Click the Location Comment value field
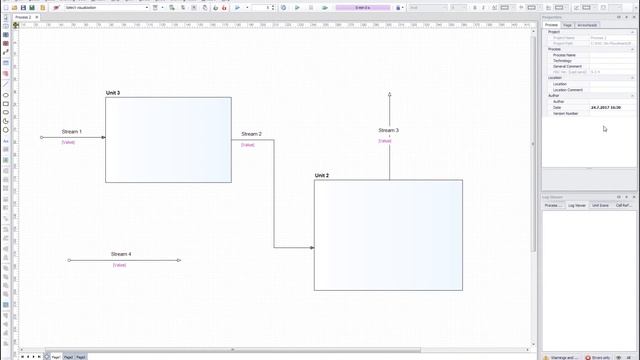Viewport: 640px width, 360px height. tap(612, 89)
